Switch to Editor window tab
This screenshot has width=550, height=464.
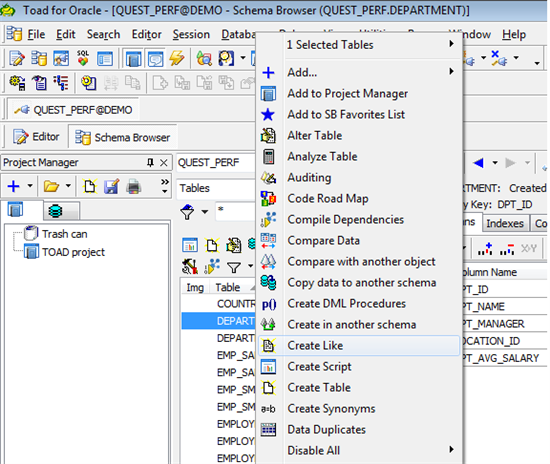tap(36, 136)
